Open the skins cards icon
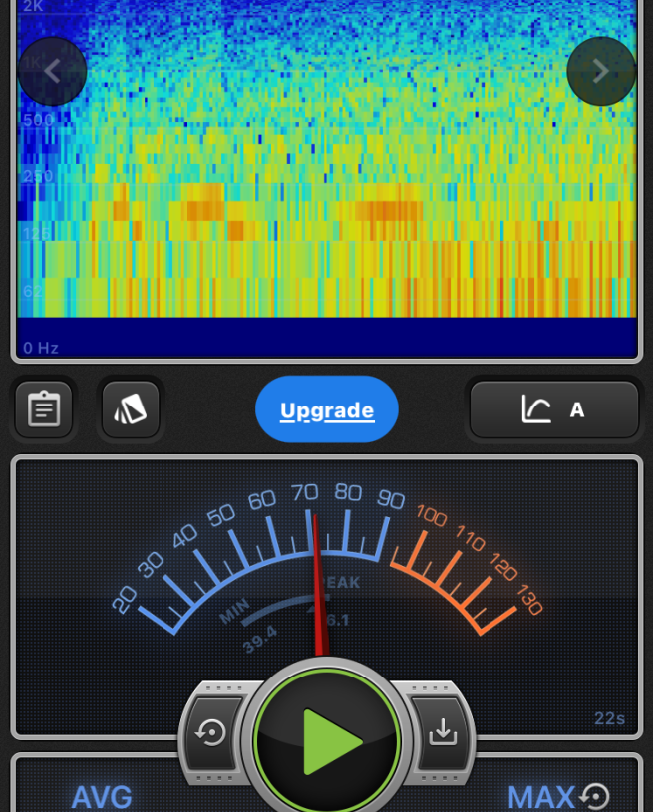 [x=130, y=409]
